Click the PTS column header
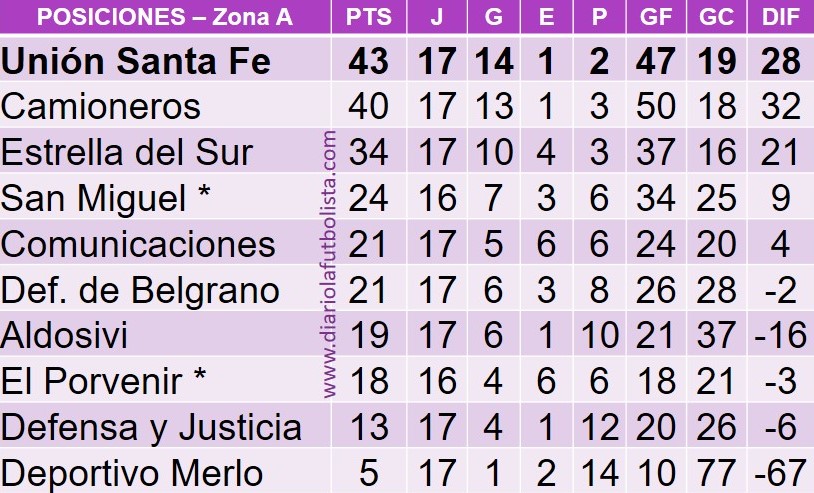This screenshot has height=493, width=814. 368,17
